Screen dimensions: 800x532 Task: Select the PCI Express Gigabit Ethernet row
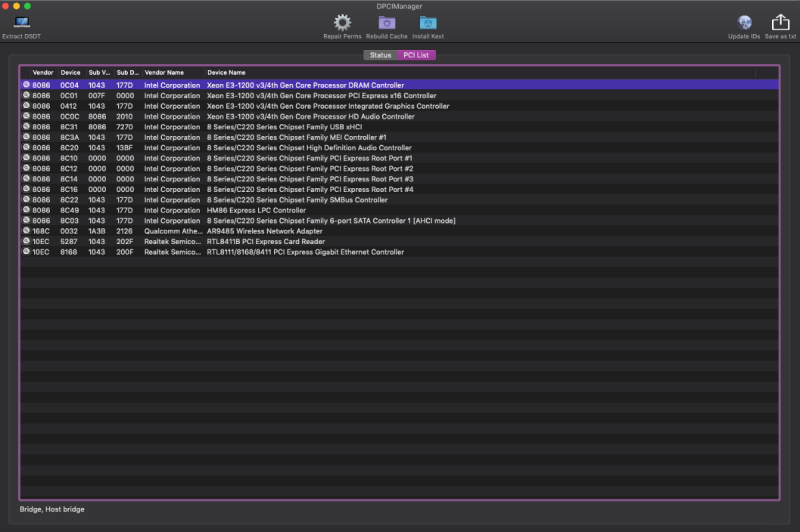tap(305, 252)
